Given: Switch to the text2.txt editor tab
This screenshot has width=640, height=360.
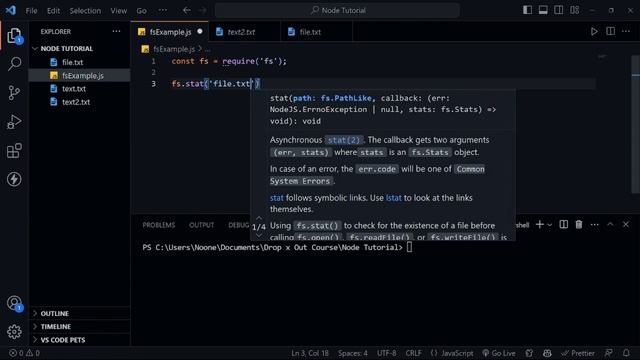Looking at the screenshot, I should 244,31.
